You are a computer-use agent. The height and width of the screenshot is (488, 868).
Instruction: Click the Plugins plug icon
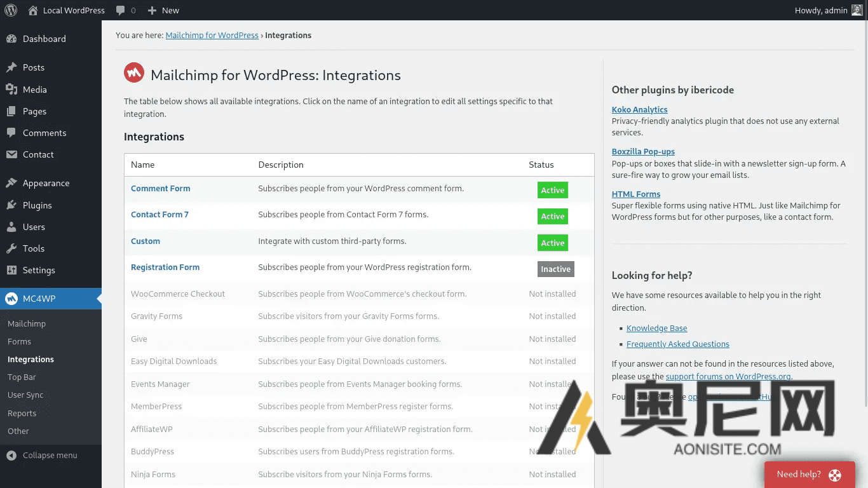[x=11, y=205]
